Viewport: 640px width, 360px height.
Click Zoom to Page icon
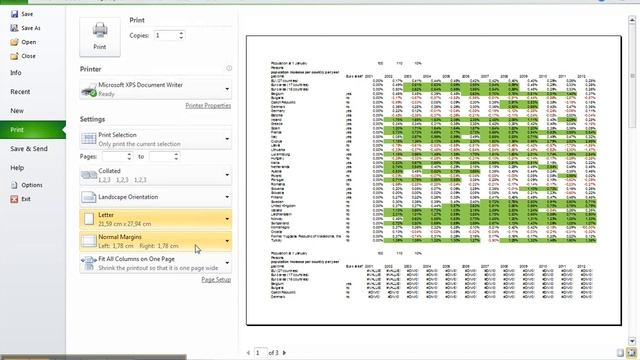pyautogui.click(x=631, y=353)
